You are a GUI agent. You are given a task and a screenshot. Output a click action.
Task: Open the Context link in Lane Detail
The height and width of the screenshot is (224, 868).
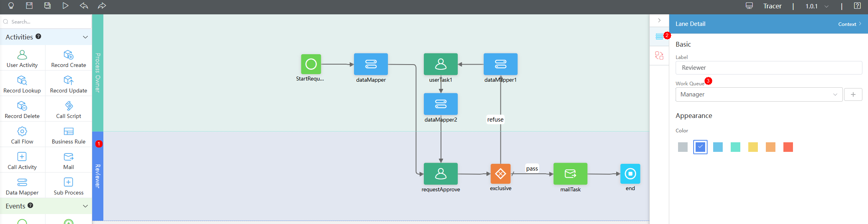tap(850, 24)
